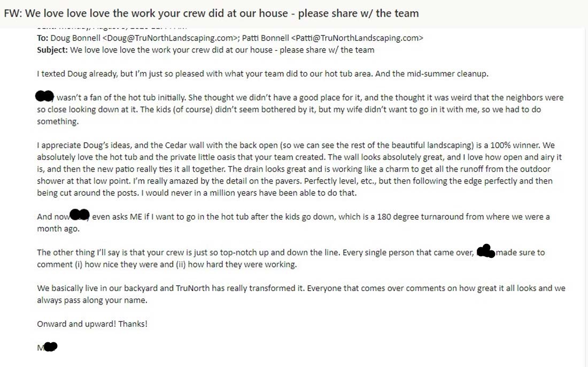Screen dimensions: 588x367
Task: Click the redaction blob after "And now"
Action: (x=80, y=215)
